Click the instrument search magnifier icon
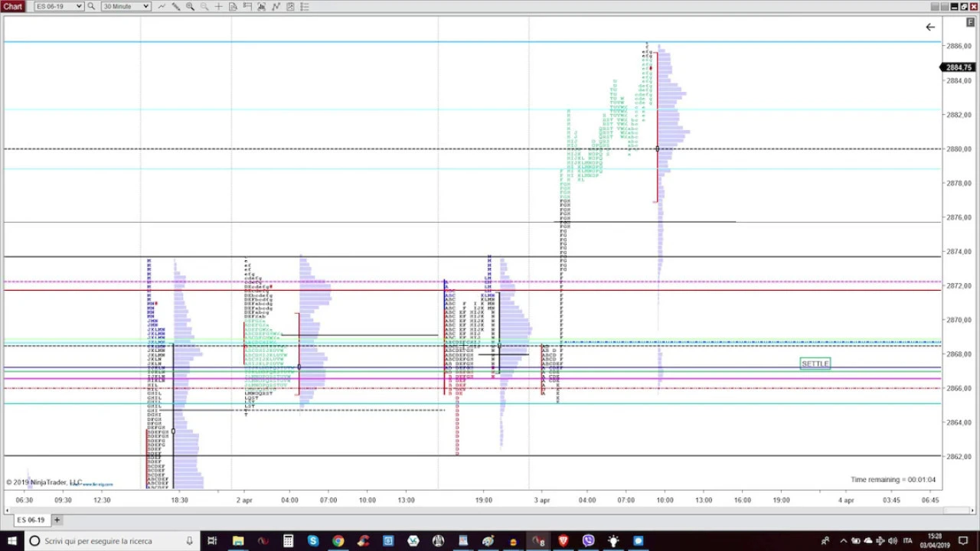The width and height of the screenshot is (980, 551). pos(92,6)
